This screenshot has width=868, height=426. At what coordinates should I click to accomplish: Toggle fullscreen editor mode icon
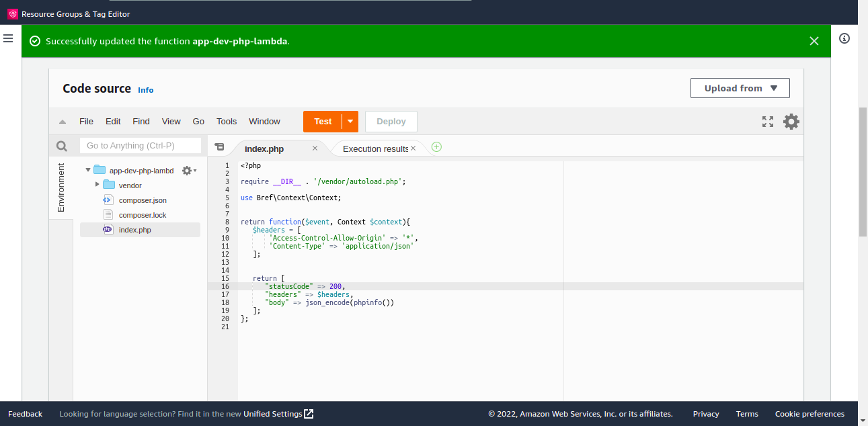[x=768, y=122]
